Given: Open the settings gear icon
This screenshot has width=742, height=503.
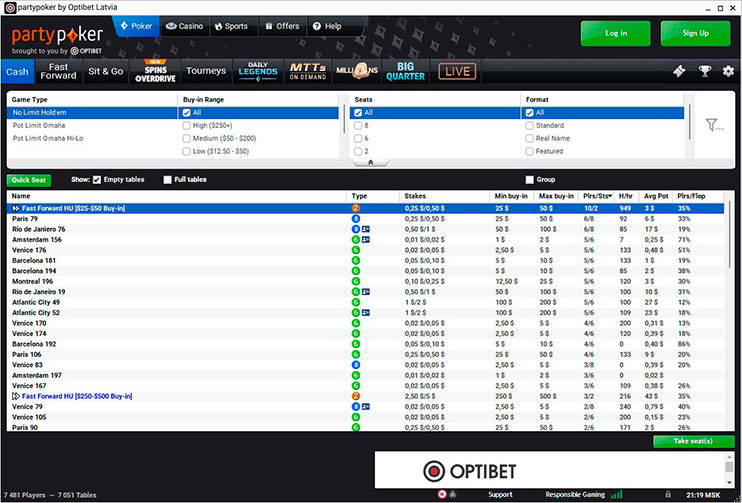Looking at the screenshot, I should point(728,71).
